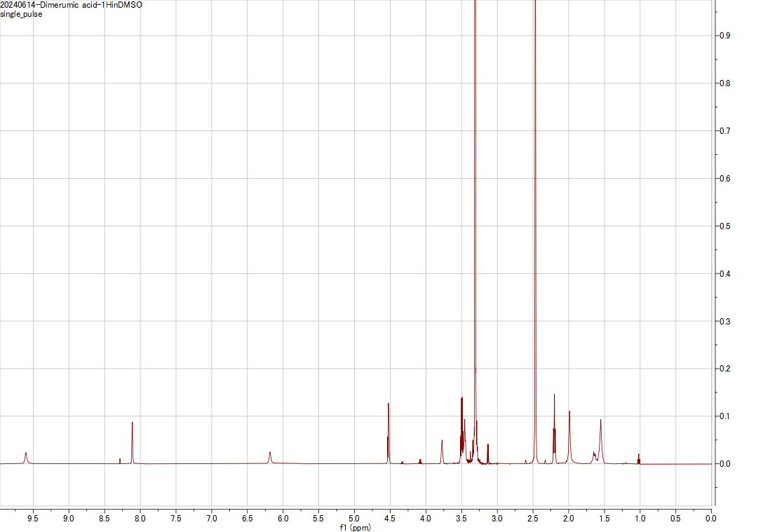
Task: Click the 'f1 (ppm)' axis label
Action: click(355, 526)
